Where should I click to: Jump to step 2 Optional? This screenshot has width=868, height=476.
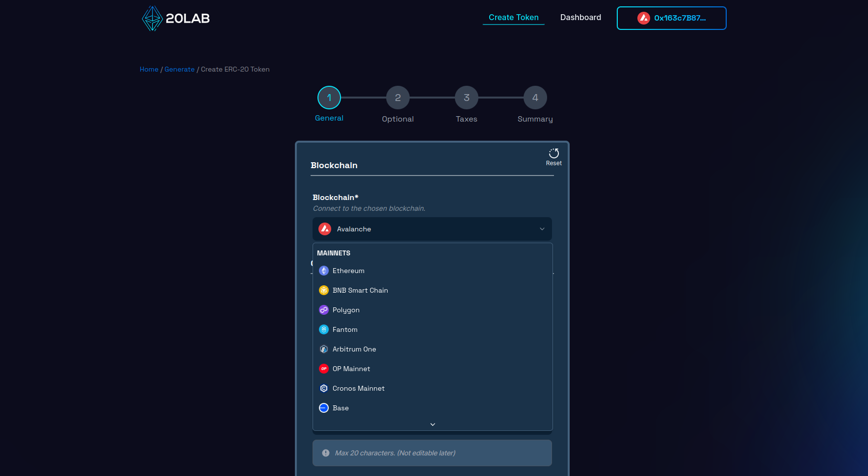(x=398, y=98)
